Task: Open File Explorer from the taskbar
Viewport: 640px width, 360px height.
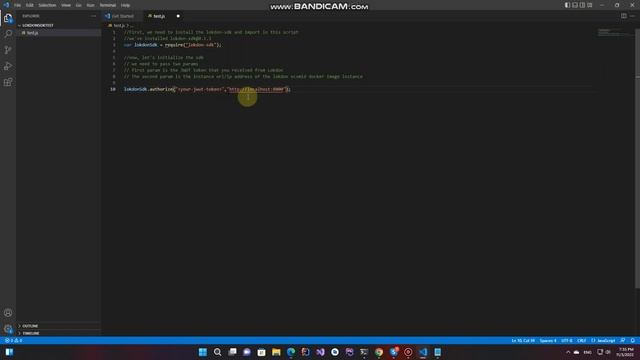Action: pos(276,352)
